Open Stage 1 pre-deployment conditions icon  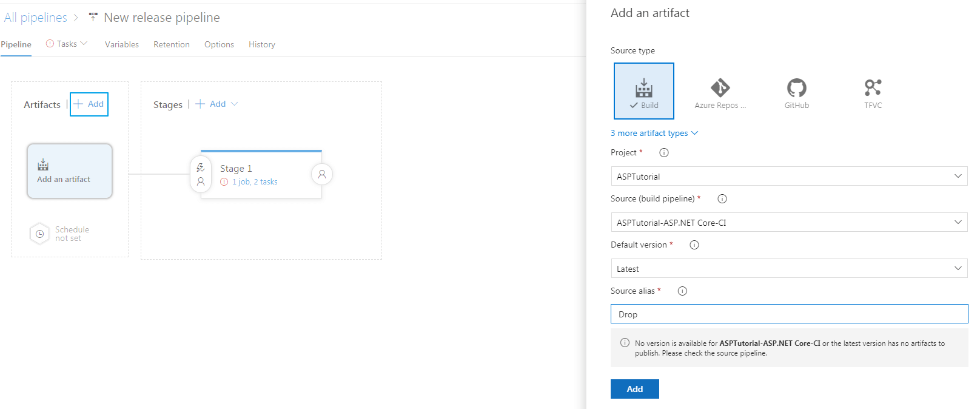[201, 174]
